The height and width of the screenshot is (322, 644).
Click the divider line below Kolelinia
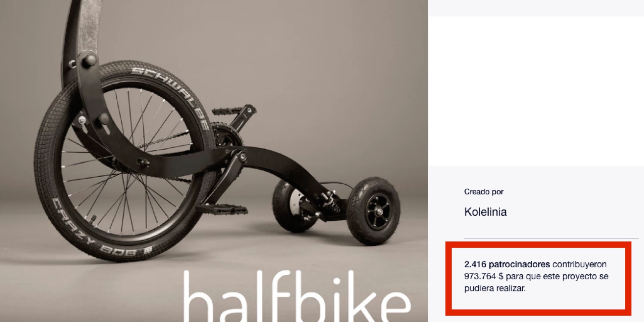point(551,239)
